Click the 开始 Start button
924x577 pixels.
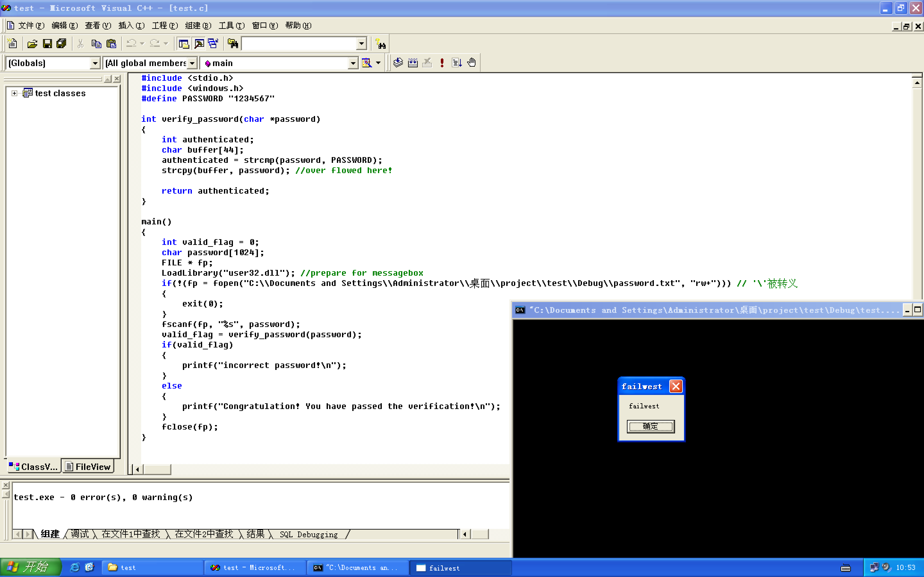point(30,567)
